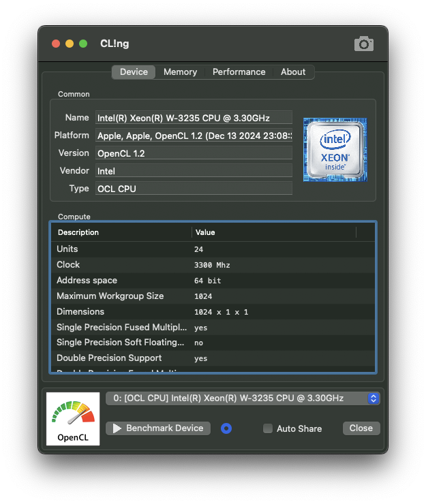Click the Vendor field showing Intel
The width and height of the screenshot is (426, 504).
tap(194, 171)
